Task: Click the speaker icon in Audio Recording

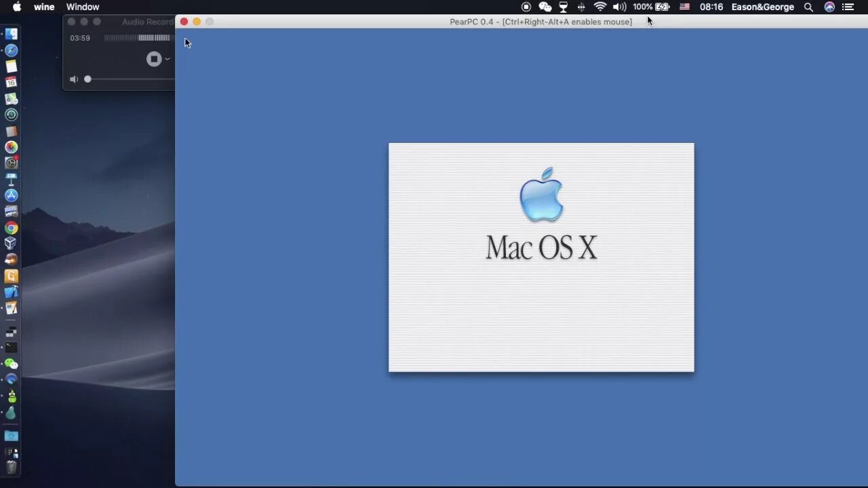Action: [74, 79]
